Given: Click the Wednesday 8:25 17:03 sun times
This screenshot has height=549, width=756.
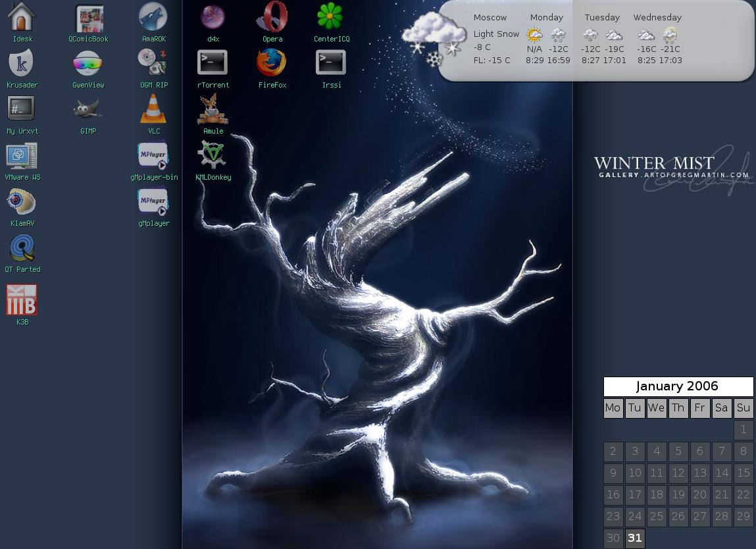Looking at the screenshot, I should click(659, 61).
